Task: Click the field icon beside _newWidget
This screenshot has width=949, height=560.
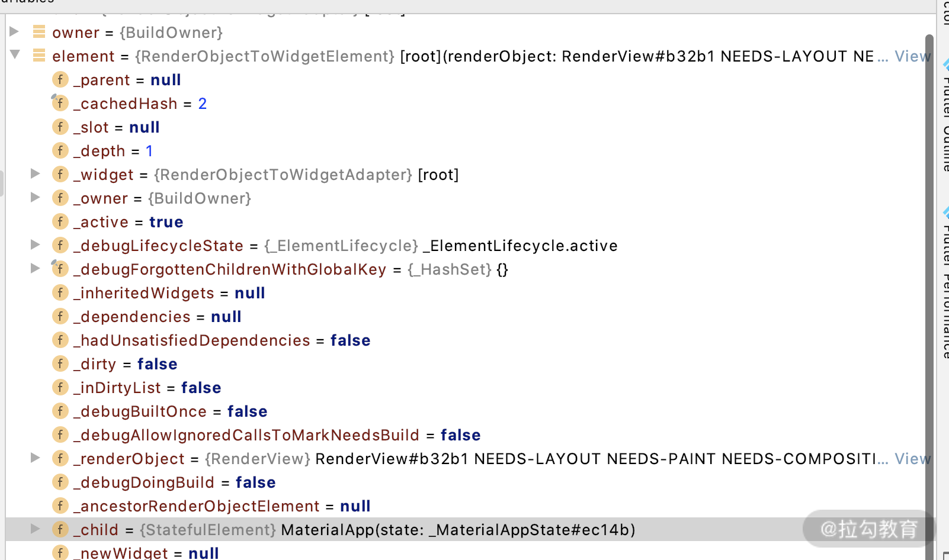Action: click(x=60, y=553)
